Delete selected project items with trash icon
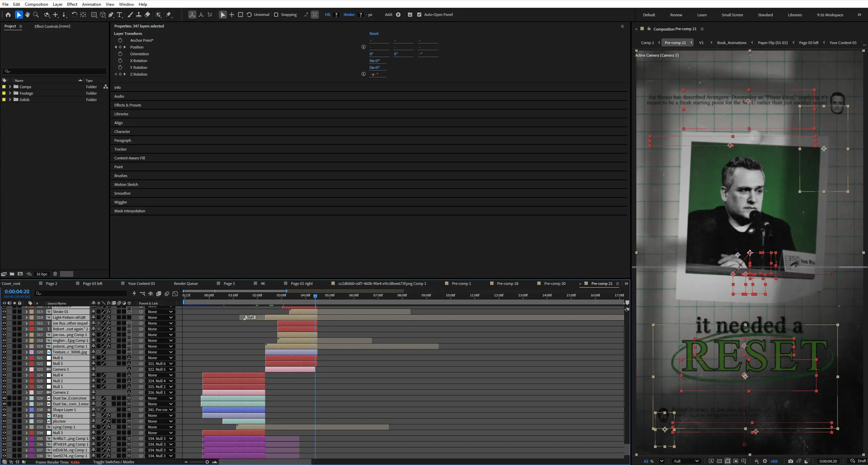This screenshot has width=868, height=465. tap(55, 274)
